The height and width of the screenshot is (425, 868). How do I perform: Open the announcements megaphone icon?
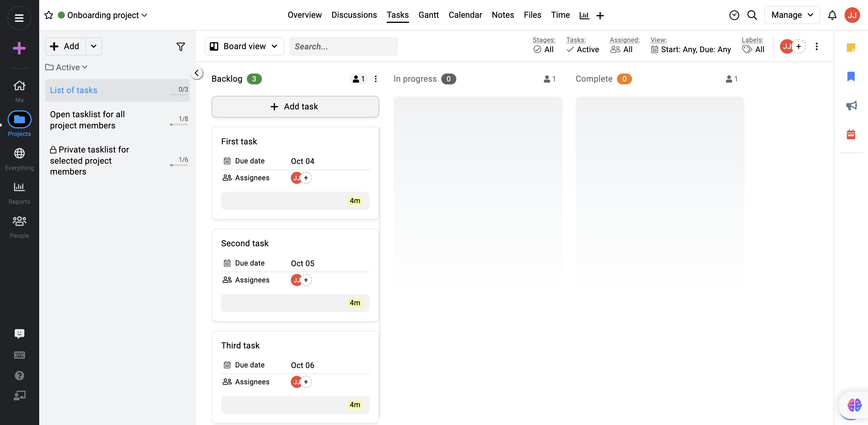pos(851,105)
